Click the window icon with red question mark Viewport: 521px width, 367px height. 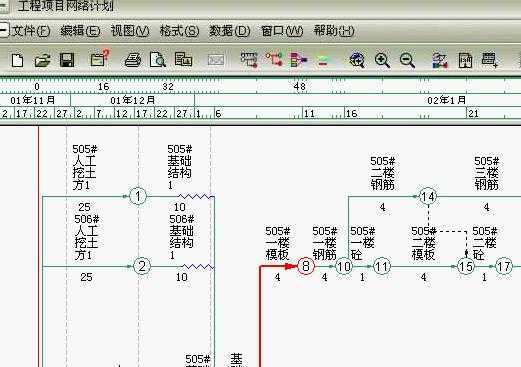click(x=100, y=58)
